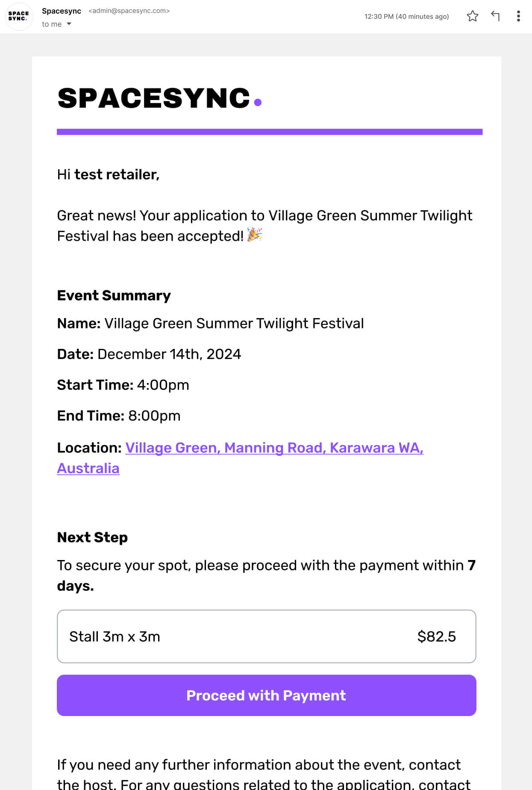532x790 pixels.
Task: Click the reply arrow icon
Action: (495, 16)
